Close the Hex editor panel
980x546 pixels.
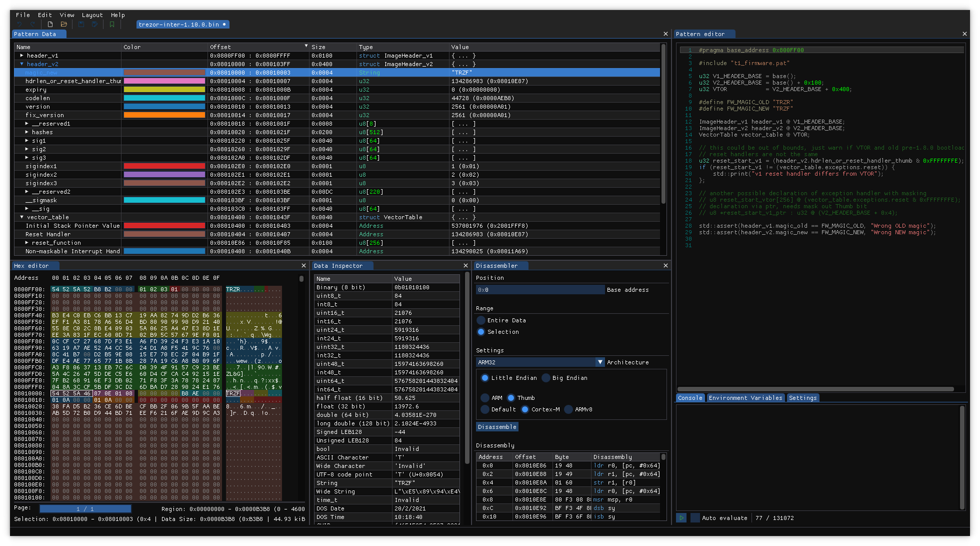pos(303,266)
